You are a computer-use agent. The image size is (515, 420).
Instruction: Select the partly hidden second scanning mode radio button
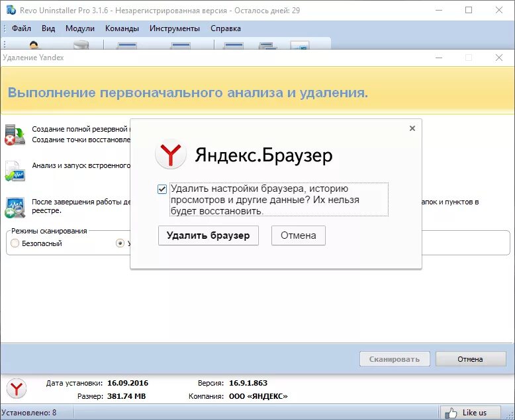click(120, 243)
